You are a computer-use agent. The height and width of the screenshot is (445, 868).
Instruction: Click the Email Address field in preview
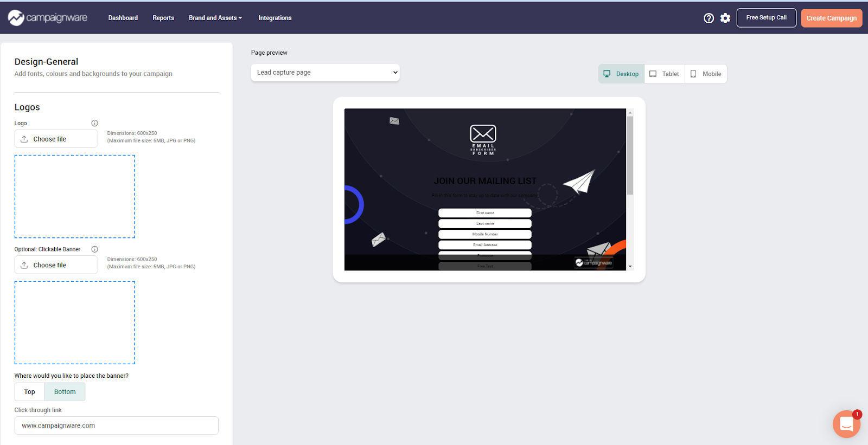coord(485,245)
